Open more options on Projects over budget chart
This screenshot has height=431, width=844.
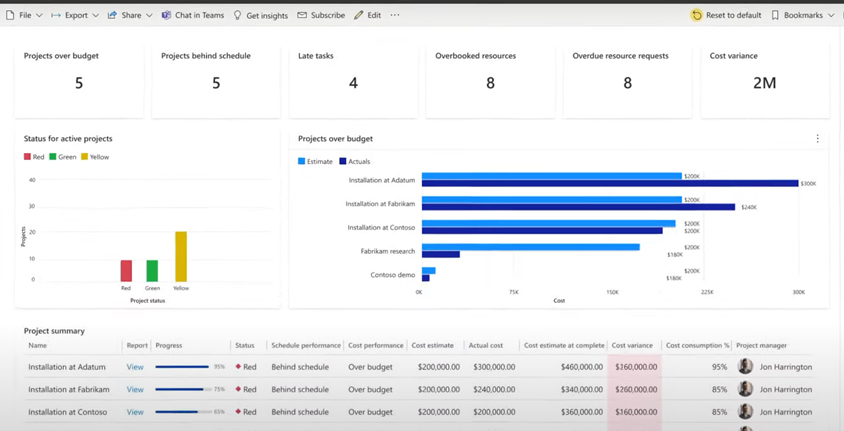(x=817, y=139)
